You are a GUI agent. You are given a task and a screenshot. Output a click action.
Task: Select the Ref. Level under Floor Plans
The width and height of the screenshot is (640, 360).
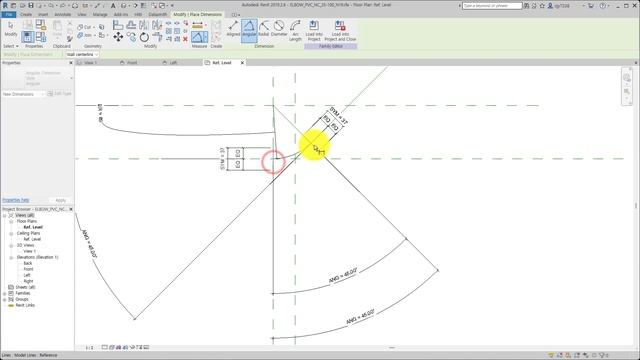tap(33, 227)
